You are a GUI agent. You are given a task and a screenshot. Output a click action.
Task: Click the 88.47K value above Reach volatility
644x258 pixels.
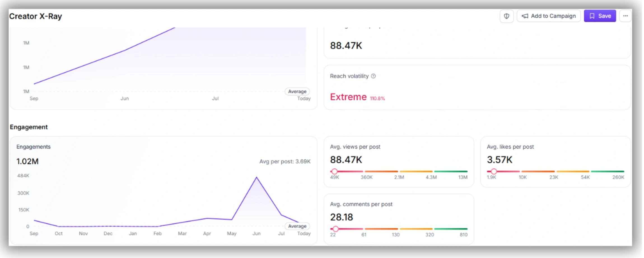(346, 45)
